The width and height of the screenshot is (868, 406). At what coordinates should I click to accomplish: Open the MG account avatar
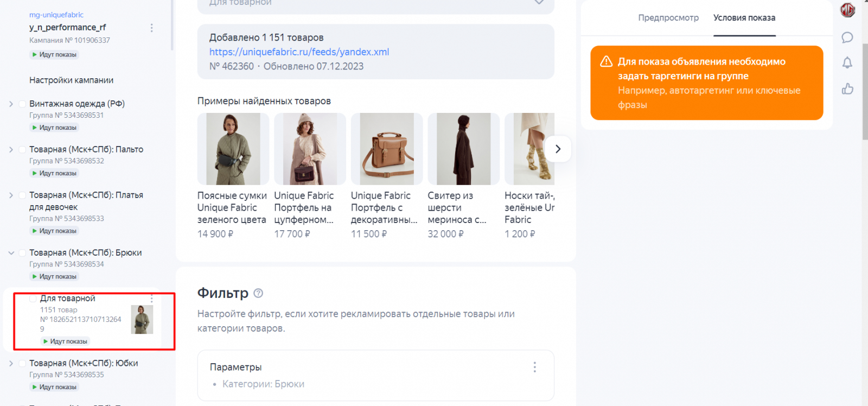[847, 10]
